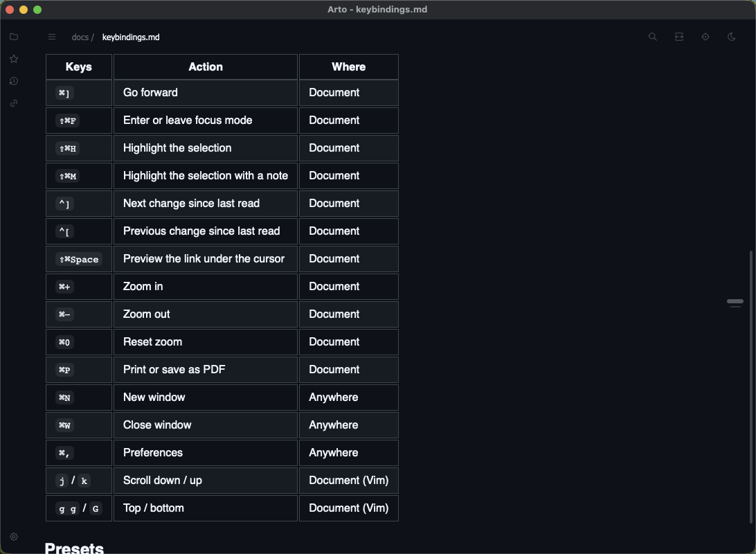
Task: Go to the docs breadcrumb folder
Action: tap(80, 37)
